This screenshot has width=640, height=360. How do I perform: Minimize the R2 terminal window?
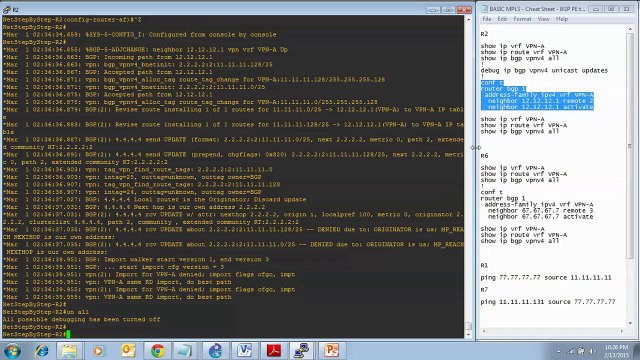tap(433, 9)
